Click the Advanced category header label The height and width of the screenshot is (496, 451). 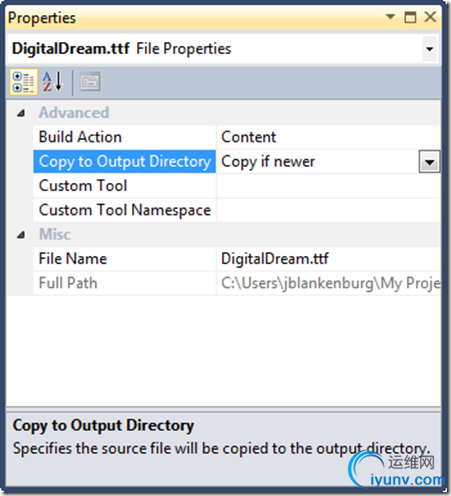click(x=74, y=113)
